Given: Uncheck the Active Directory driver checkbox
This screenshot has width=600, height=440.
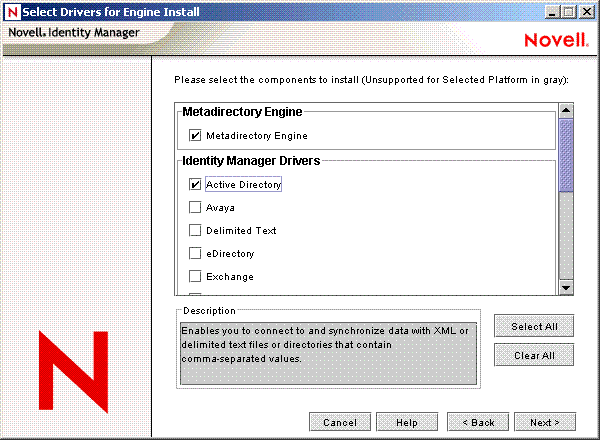Looking at the screenshot, I should (x=195, y=184).
